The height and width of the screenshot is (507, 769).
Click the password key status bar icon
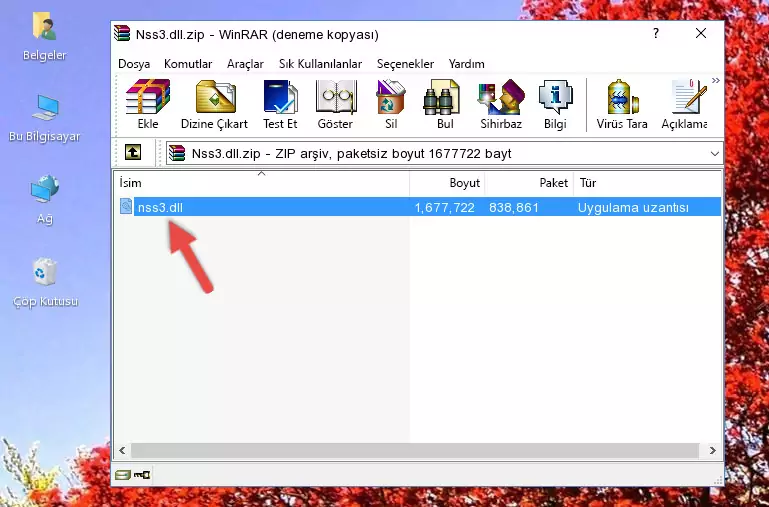pyautogui.click(x=142, y=474)
